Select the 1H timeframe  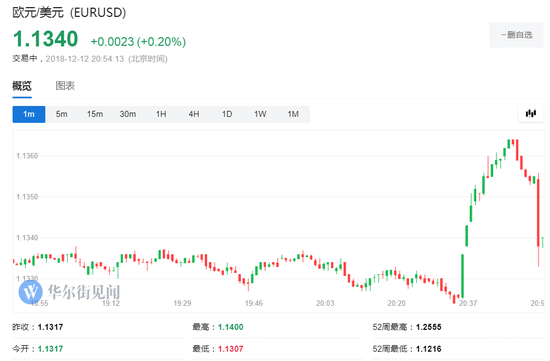tap(161, 114)
